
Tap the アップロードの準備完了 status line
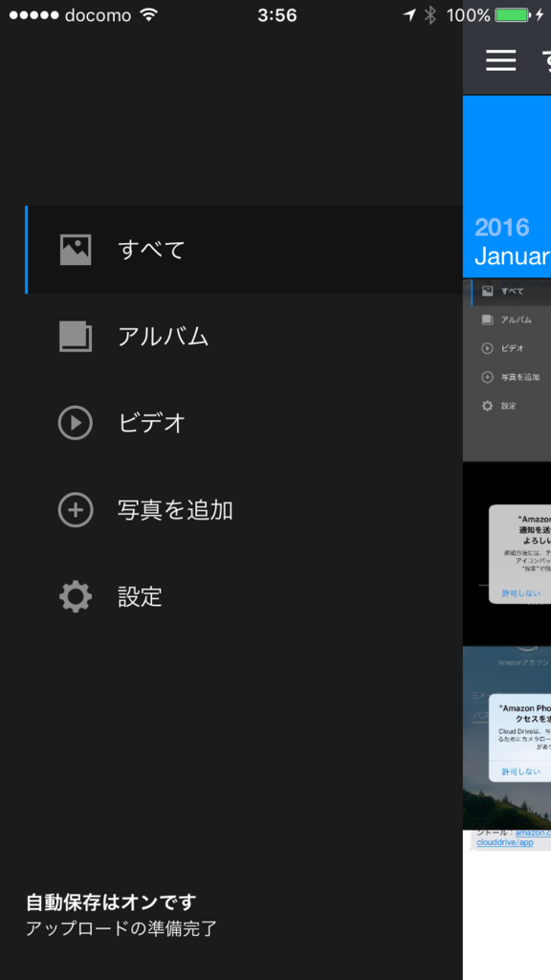pyautogui.click(x=121, y=928)
